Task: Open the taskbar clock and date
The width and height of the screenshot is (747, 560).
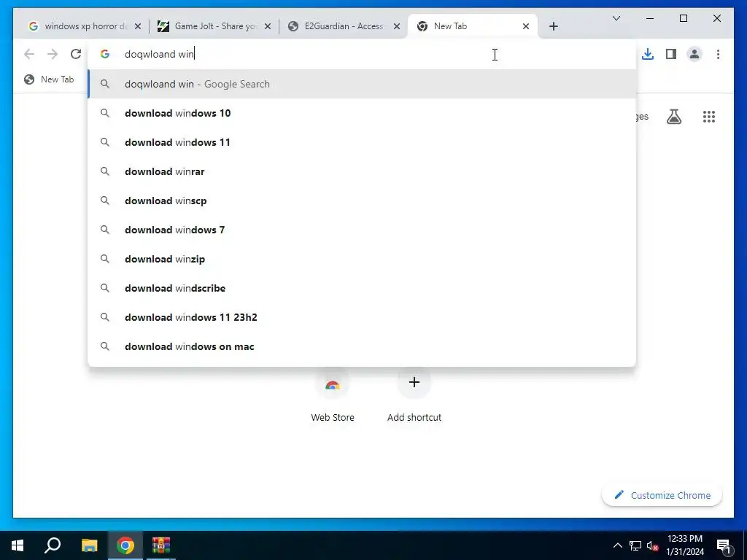Action: click(x=684, y=545)
